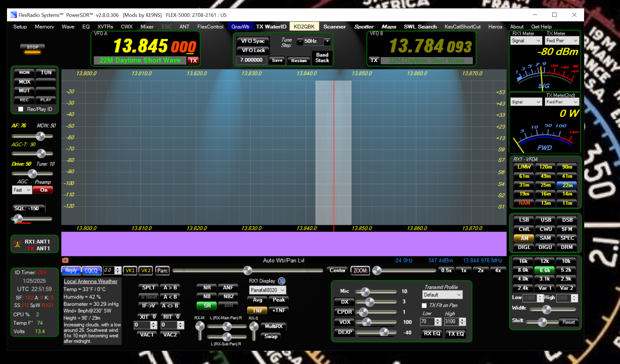The width and height of the screenshot is (620, 364).
Task: Click the antenna icon in the RX1:ANT1 panel
Action: click(x=17, y=244)
